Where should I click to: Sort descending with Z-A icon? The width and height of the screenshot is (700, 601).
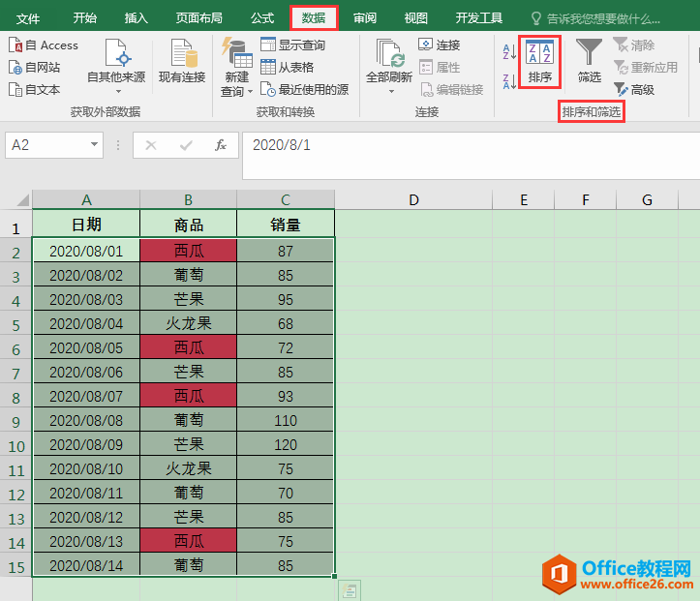(509, 81)
